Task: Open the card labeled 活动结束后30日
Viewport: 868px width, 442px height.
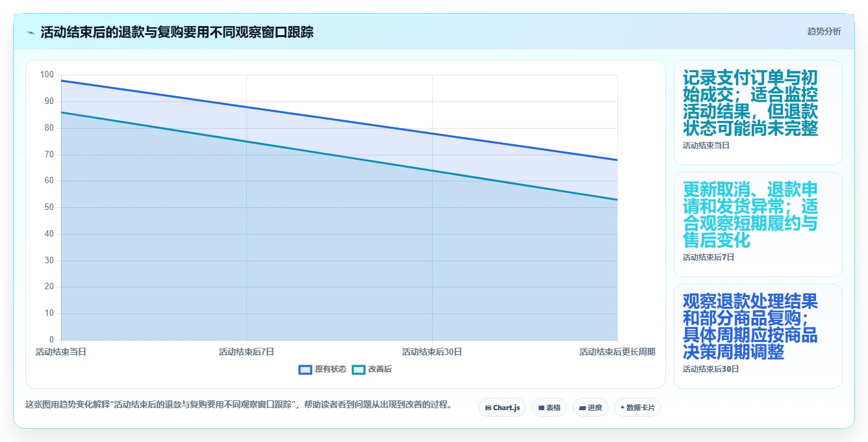Action: [758, 336]
